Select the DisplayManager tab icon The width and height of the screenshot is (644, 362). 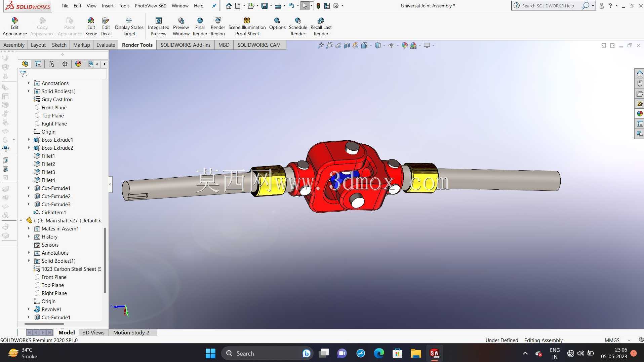[x=78, y=64]
